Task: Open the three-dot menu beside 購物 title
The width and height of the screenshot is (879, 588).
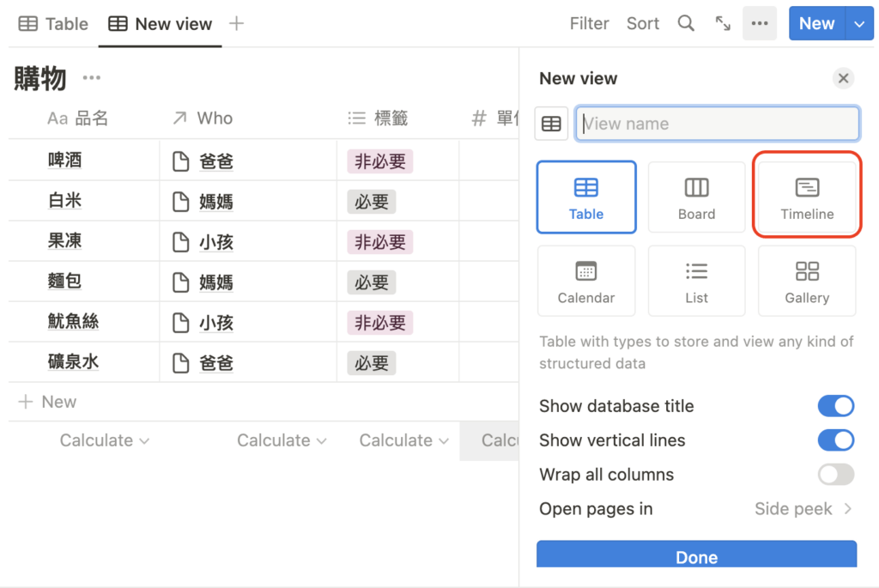Action: [x=92, y=78]
